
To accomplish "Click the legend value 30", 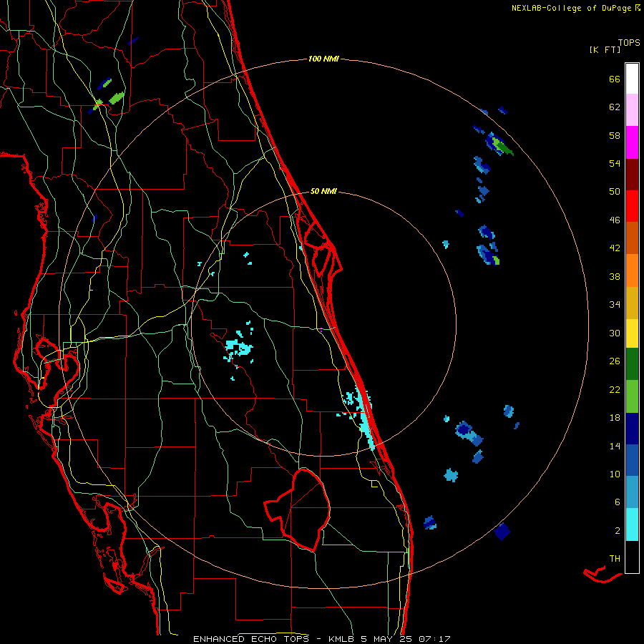I will pos(615,333).
